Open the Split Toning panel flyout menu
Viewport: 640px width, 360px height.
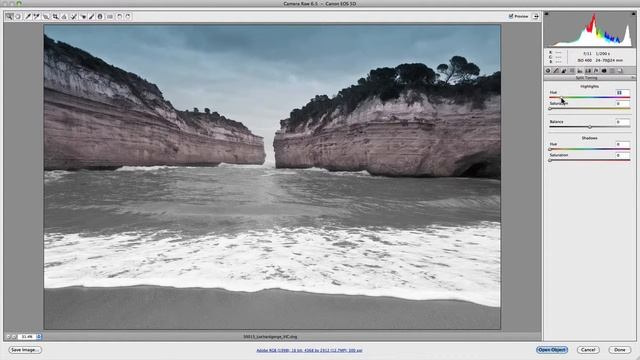(633, 78)
